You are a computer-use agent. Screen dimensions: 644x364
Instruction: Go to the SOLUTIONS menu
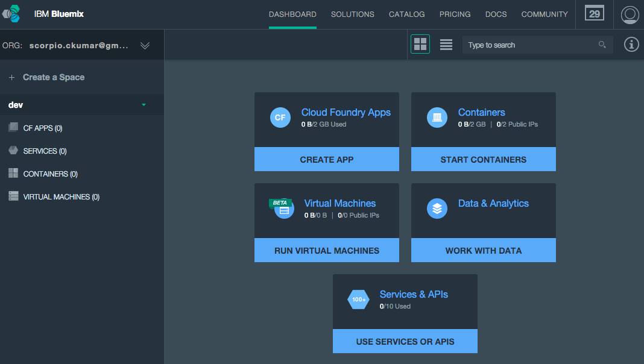352,14
